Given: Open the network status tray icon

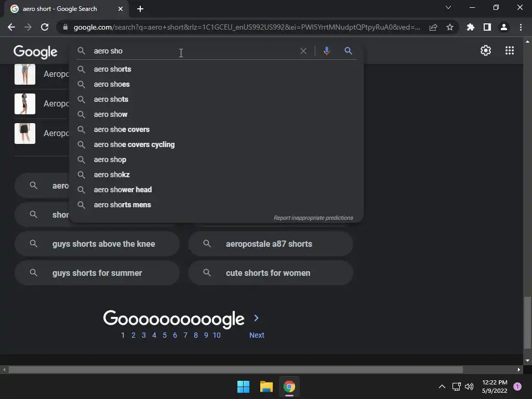Looking at the screenshot, I should coord(456,387).
